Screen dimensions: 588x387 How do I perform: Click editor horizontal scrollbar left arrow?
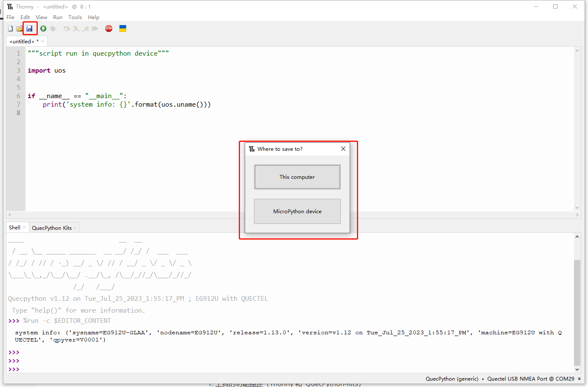[10, 215]
